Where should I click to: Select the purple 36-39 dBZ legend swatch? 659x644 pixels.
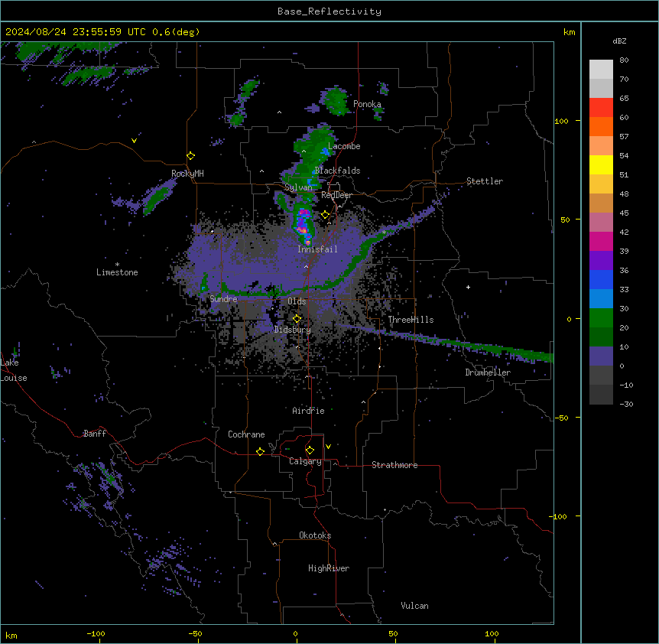pyautogui.click(x=601, y=260)
